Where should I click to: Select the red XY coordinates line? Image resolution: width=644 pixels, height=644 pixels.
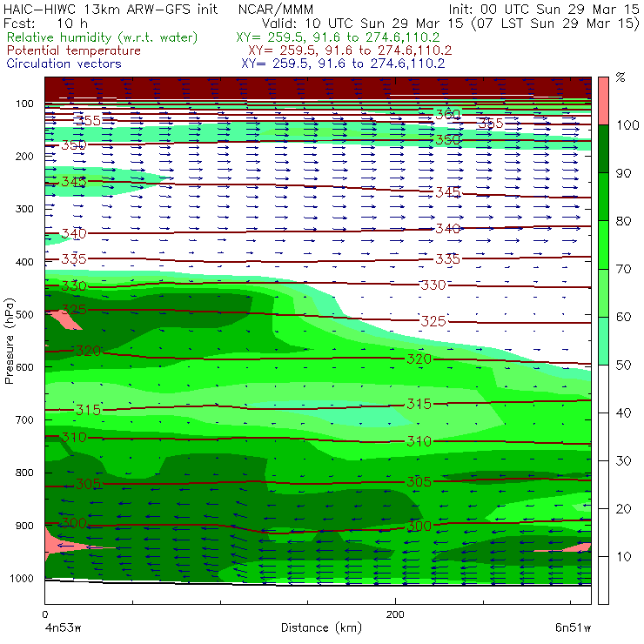coord(350,50)
